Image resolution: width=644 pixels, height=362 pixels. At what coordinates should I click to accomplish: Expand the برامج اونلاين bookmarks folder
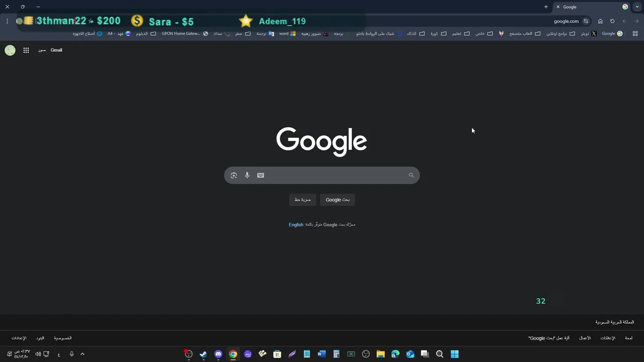tap(560, 34)
